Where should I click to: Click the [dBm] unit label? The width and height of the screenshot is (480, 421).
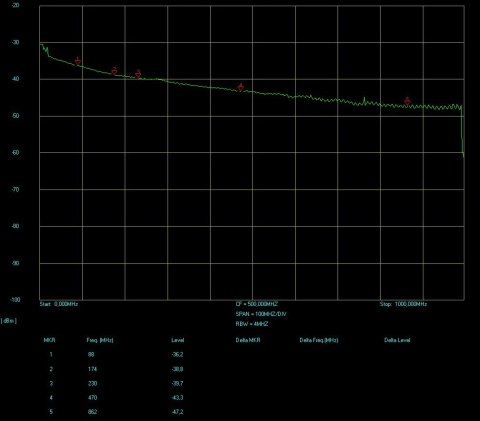(9, 321)
